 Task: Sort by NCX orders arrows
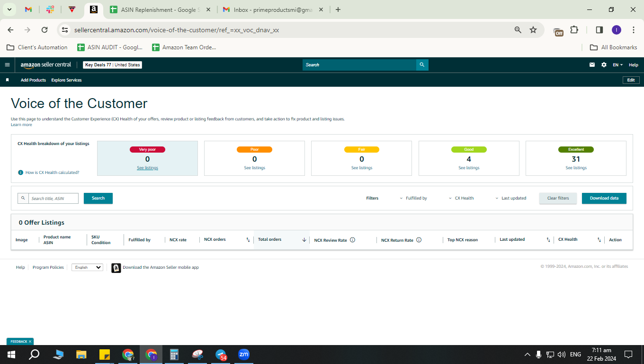248,240
